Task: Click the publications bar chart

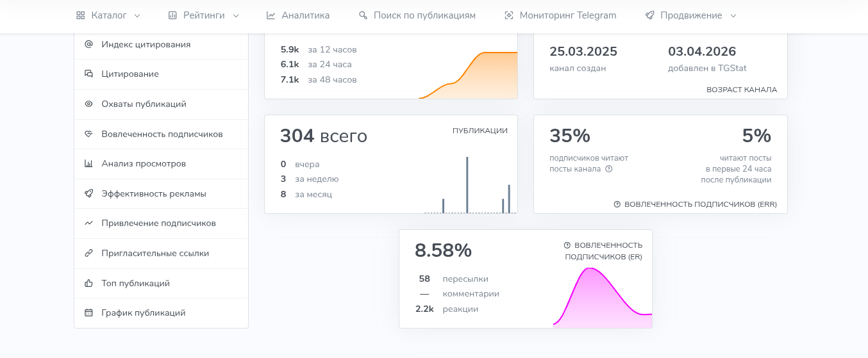Action: [x=471, y=184]
